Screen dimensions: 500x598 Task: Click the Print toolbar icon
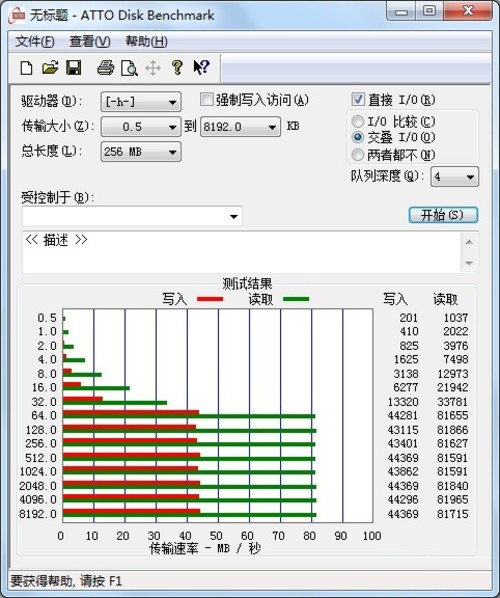(105, 68)
